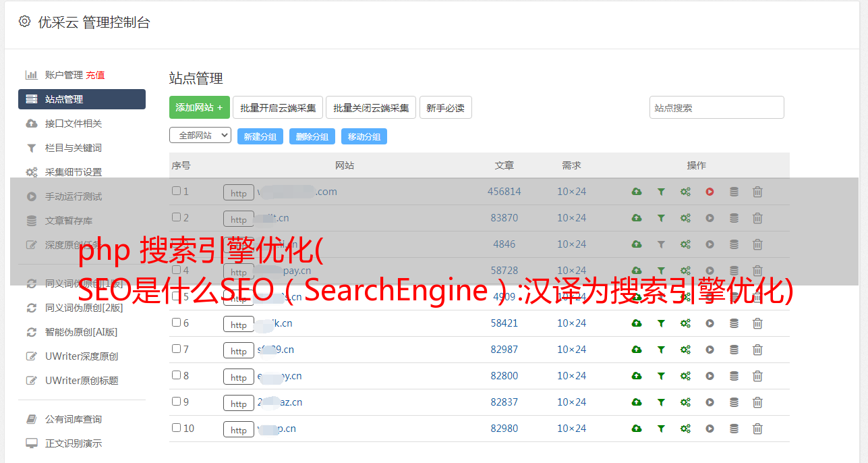Screen dimensions: 868x463
Task: Open the 新手必读 guide button
Action: coord(445,107)
